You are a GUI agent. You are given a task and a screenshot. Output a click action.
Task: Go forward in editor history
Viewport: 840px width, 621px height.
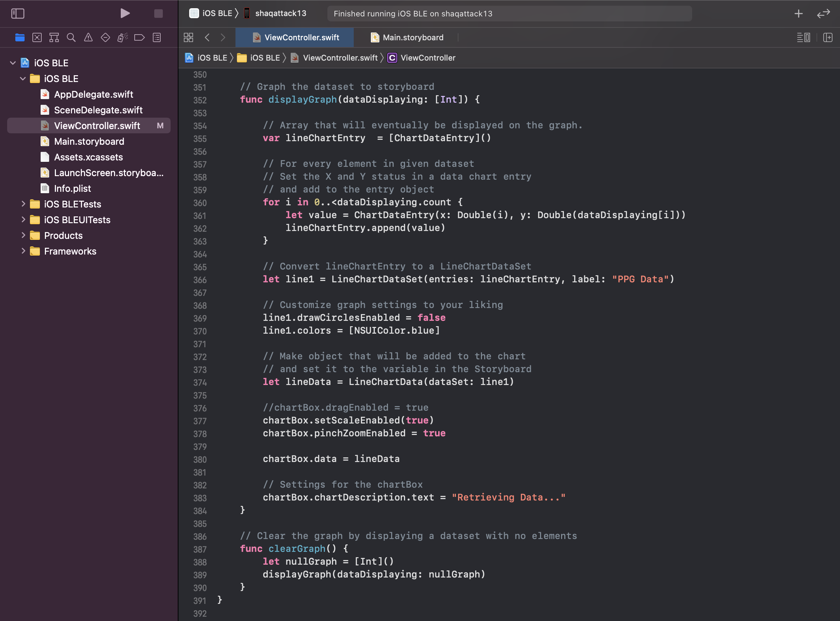pos(223,37)
